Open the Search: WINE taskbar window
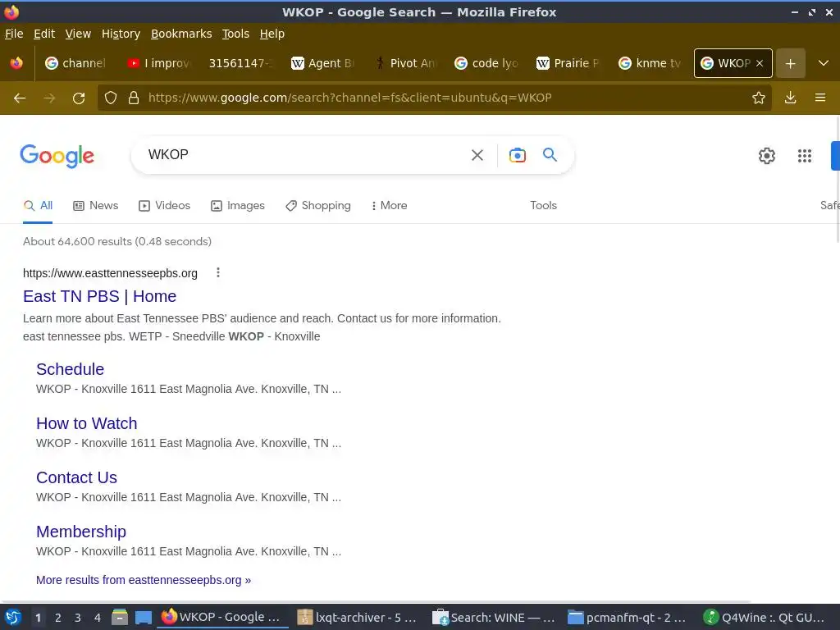Image resolution: width=840 pixels, height=630 pixels. click(493, 618)
